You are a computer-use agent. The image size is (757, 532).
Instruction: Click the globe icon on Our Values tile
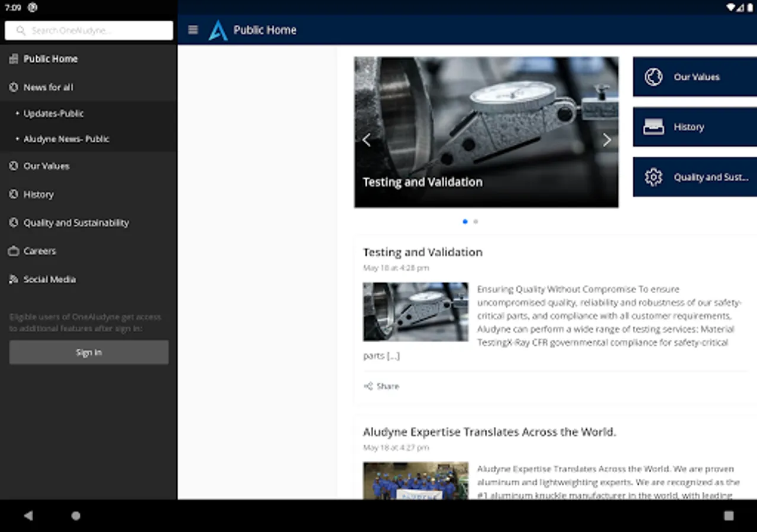[654, 77]
